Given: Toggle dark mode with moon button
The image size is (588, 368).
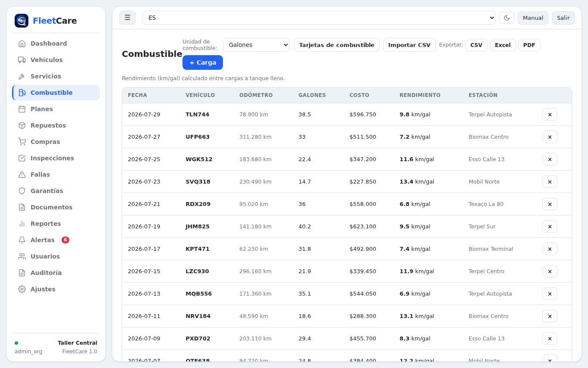Looking at the screenshot, I should point(507,18).
